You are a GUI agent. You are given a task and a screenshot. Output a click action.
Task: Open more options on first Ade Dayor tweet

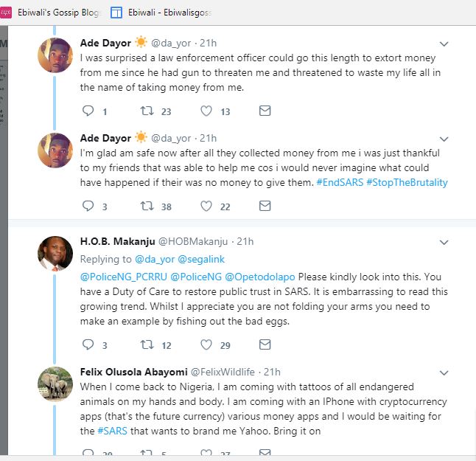(444, 44)
